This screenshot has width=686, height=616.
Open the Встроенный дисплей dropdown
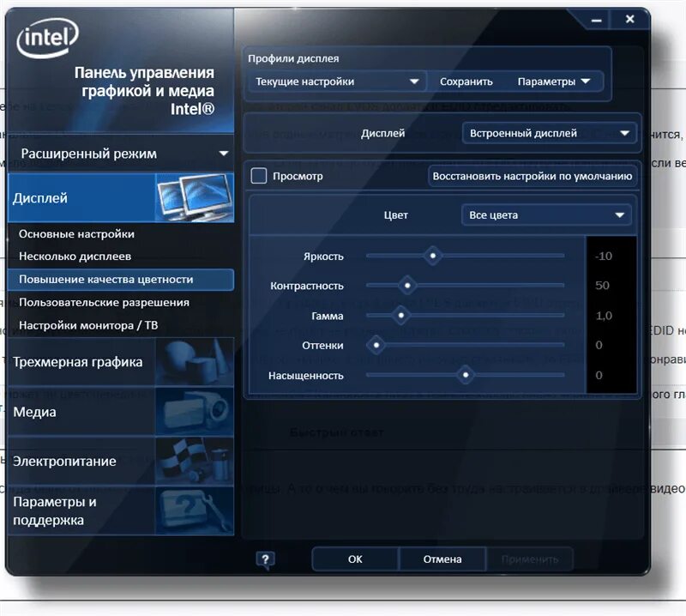pyautogui.click(x=549, y=133)
